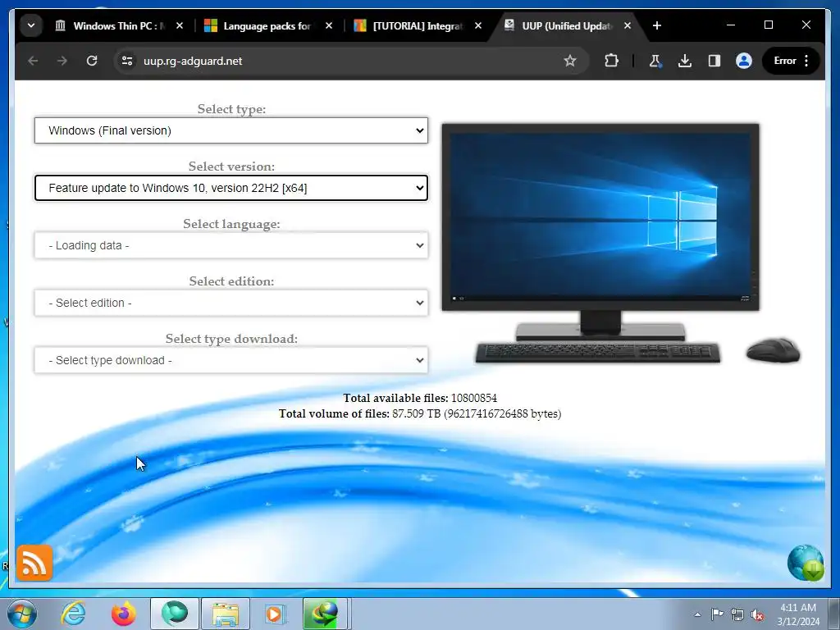The width and height of the screenshot is (840, 630).
Task: Close the UUP tab
Action: 628,25
